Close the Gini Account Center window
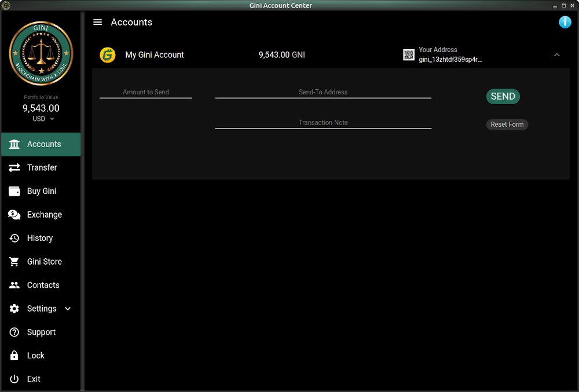 (573, 6)
